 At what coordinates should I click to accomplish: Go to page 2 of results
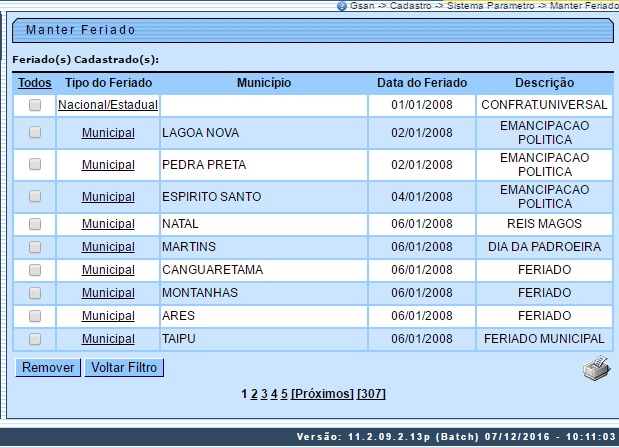(x=254, y=394)
